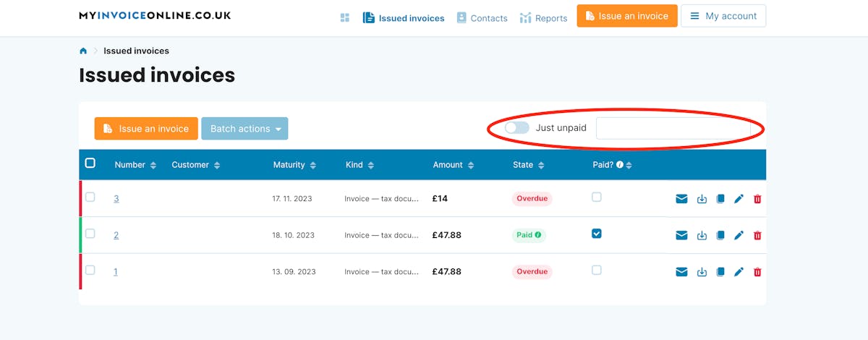Edit invoice 2 with pencil icon
Viewport: 868px width, 340px height.
pyautogui.click(x=739, y=235)
